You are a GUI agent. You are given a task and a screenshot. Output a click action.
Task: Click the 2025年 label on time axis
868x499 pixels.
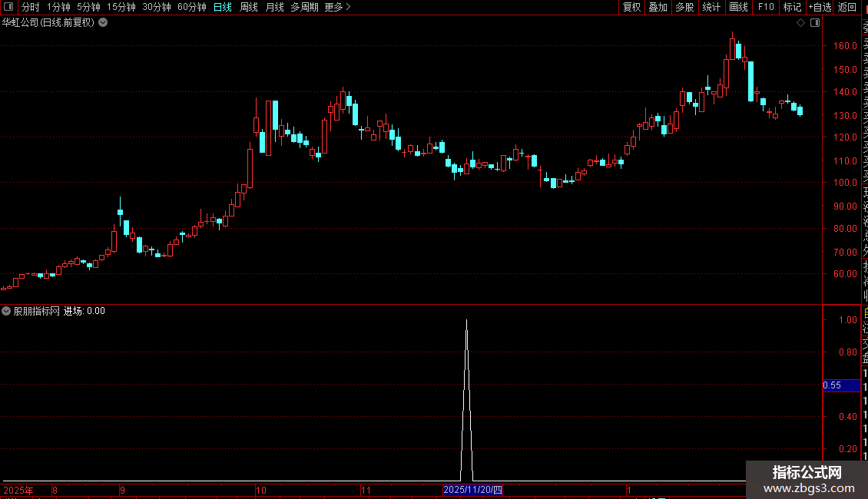[18, 490]
